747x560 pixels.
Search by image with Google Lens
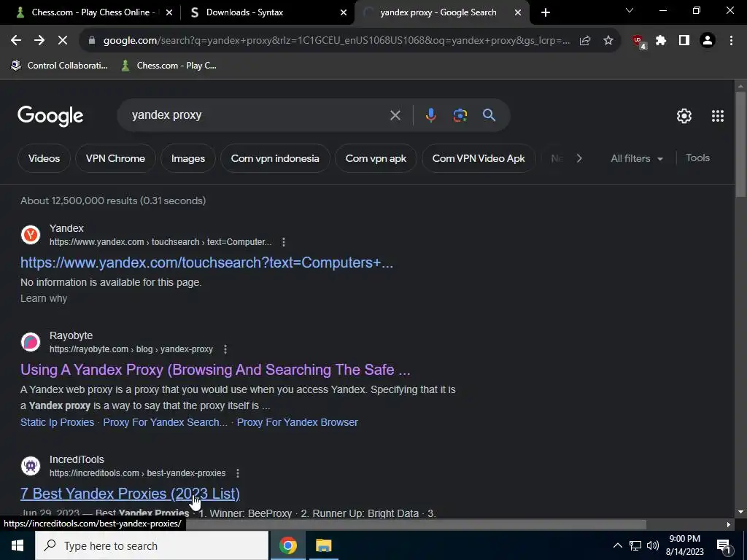460,115
